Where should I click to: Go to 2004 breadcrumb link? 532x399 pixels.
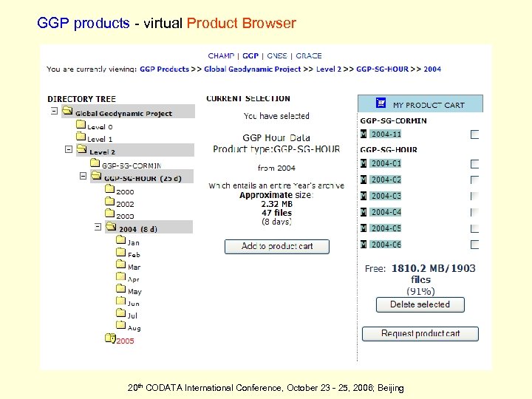(x=432, y=69)
